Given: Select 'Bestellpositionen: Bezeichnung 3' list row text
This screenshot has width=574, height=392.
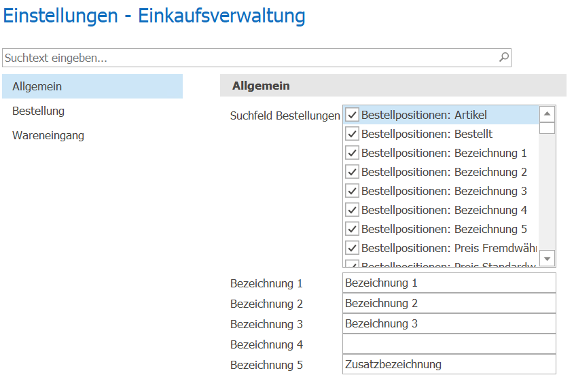Looking at the screenshot, I should pos(444,191).
